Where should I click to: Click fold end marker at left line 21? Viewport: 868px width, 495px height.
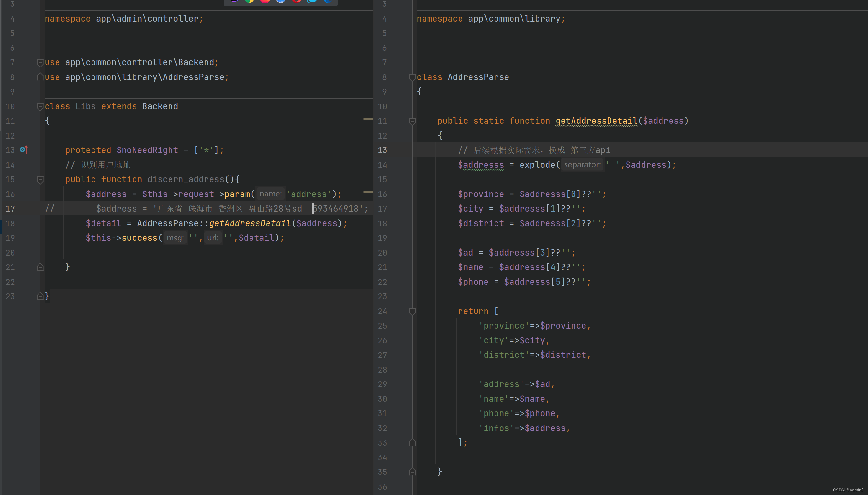[x=40, y=267]
